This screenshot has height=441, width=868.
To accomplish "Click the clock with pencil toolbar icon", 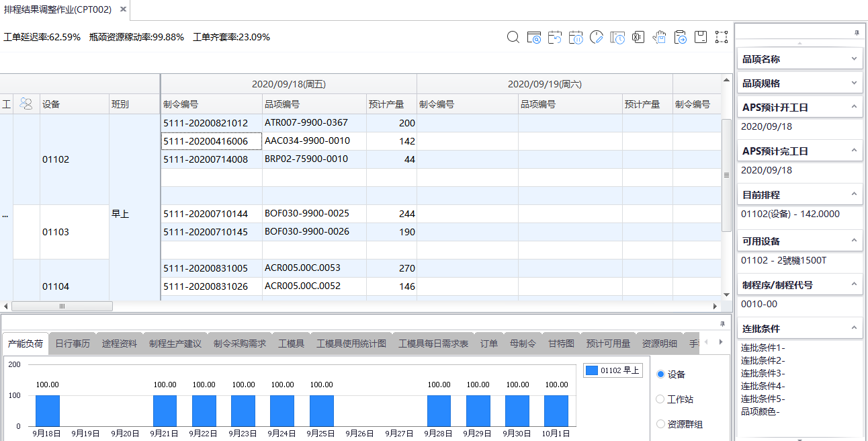I will (597, 38).
